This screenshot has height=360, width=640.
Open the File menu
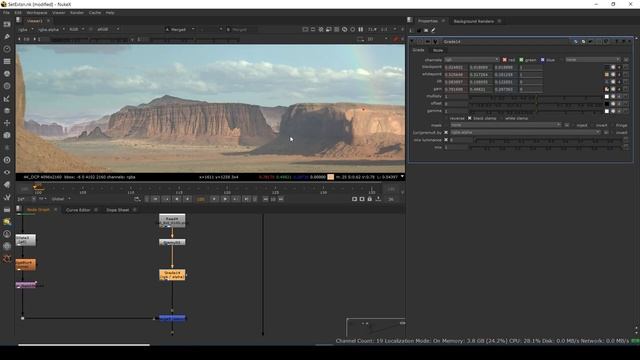click(x=6, y=13)
